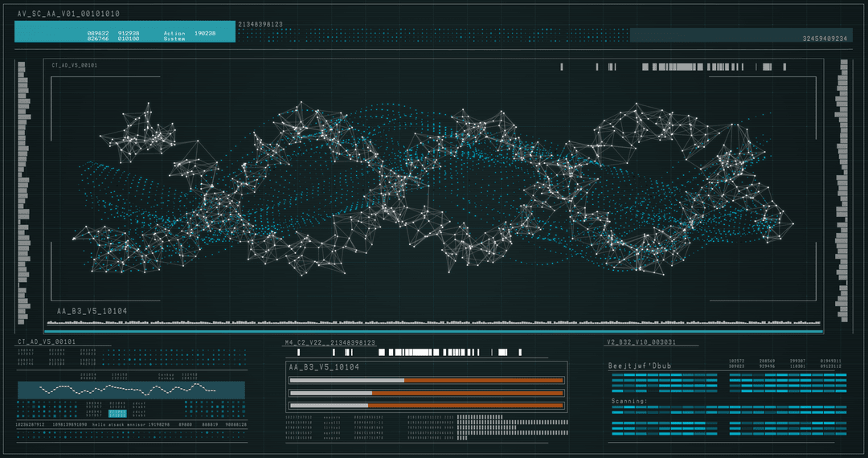This screenshot has height=458, width=868.
Task: Select value 10236287912 in bottom-left row
Action: click(x=31, y=425)
